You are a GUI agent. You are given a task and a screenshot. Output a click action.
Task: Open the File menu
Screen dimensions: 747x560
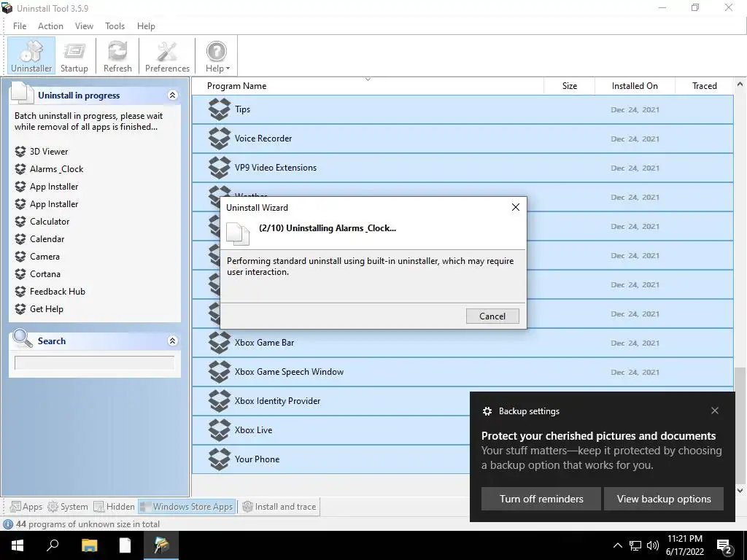(20, 26)
